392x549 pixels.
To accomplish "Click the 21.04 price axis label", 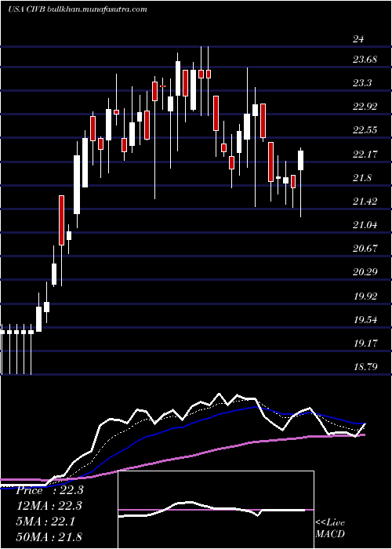I will [x=365, y=225].
